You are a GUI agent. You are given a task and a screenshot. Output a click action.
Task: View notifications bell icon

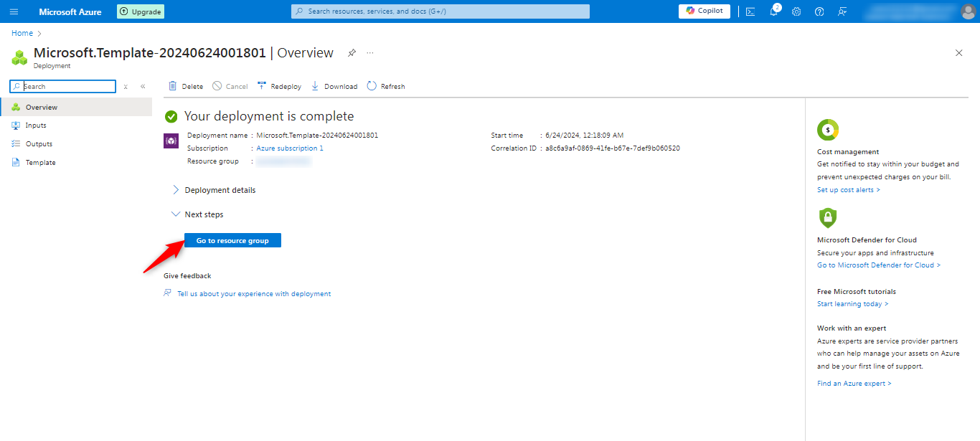[x=773, y=11]
